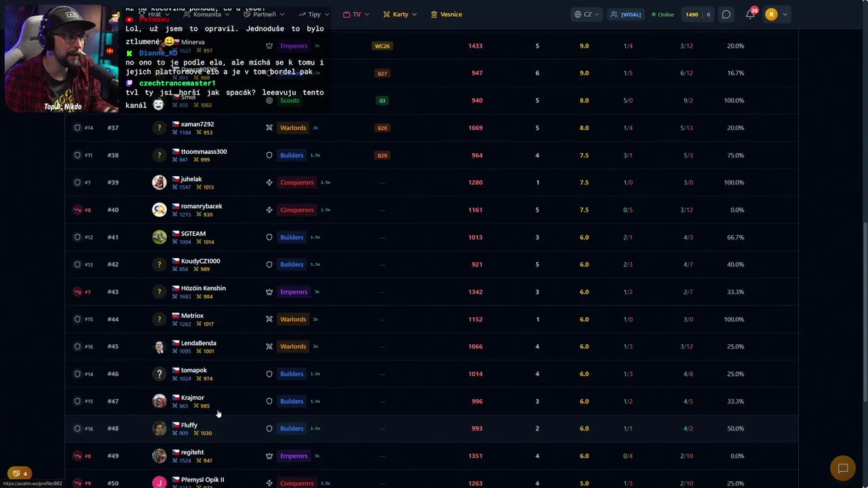
Task: Click the bottom-left badge showing 4
Action: click(x=20, y=474)
